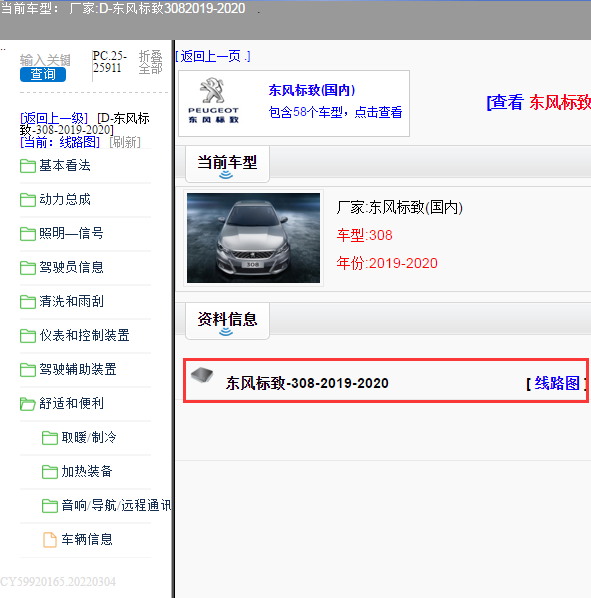591x598 pixels.
Task: Click the 照明—信号 folder icon
Action: [28, 234]
